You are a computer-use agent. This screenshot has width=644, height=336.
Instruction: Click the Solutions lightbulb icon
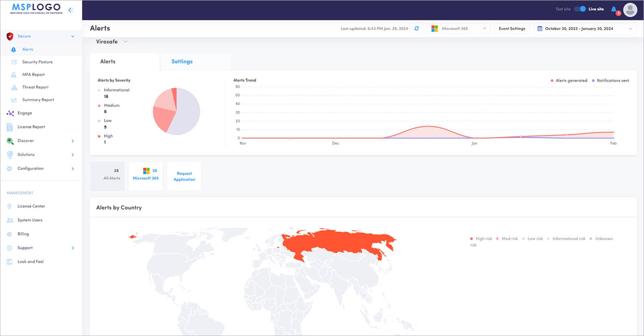click(x=10, y=155)
